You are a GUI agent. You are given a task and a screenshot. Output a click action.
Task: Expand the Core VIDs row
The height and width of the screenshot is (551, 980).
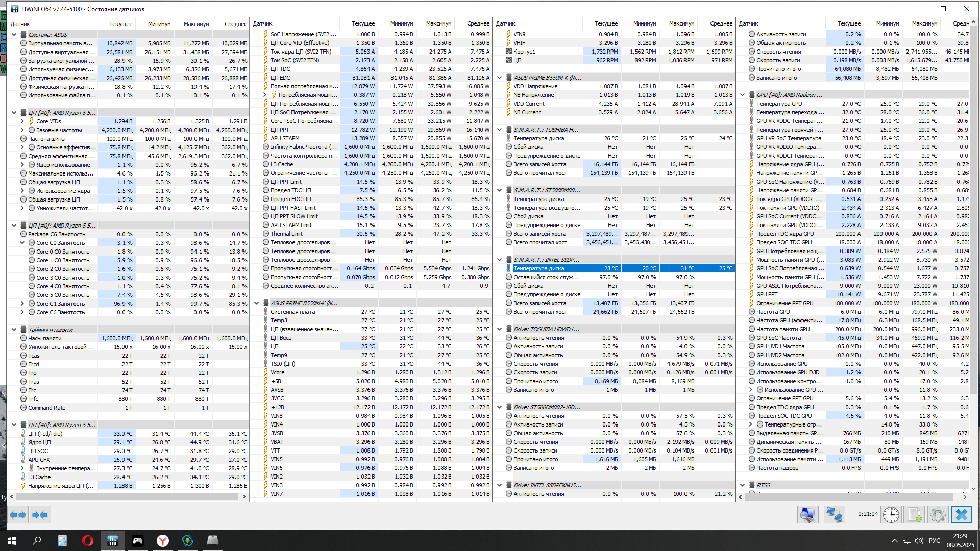[x=22, y=121]
